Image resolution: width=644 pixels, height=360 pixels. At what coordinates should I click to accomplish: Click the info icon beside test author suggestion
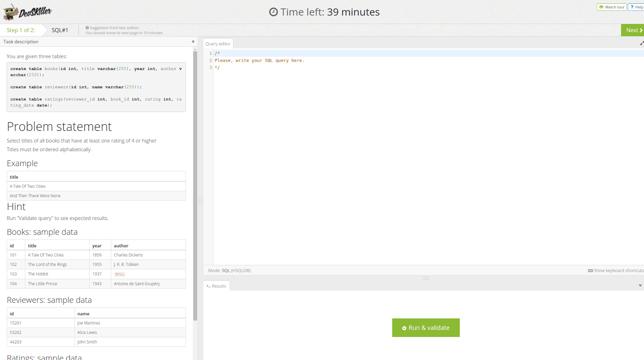click(87, 28)
